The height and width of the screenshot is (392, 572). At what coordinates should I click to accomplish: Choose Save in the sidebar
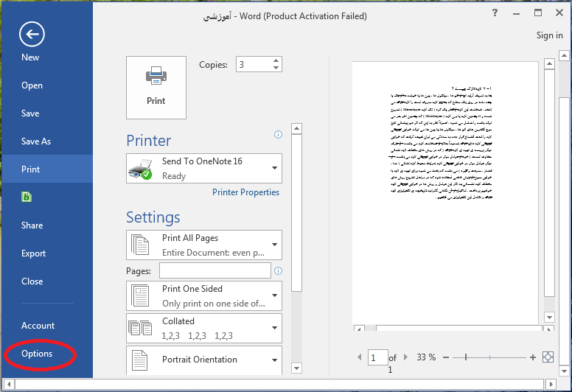pos(30,113)
